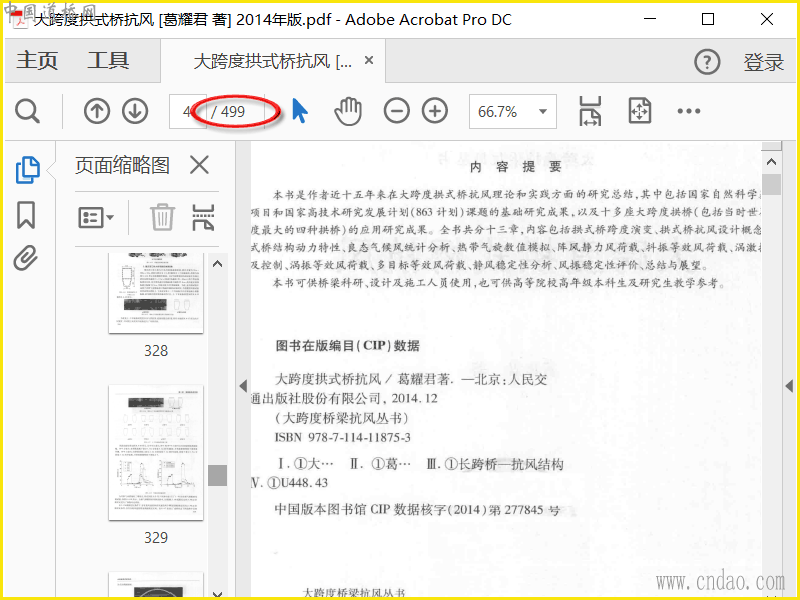Close the document tab 大跨度拱式桥抗风
Viewport: 800px width, 600px height.
(x=369, y=61)
